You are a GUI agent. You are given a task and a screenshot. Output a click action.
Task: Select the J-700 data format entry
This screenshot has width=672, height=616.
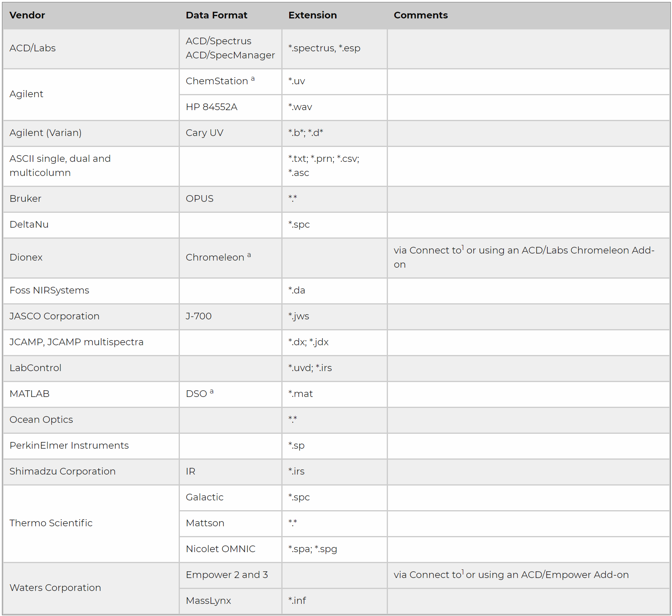click(199, 316)
